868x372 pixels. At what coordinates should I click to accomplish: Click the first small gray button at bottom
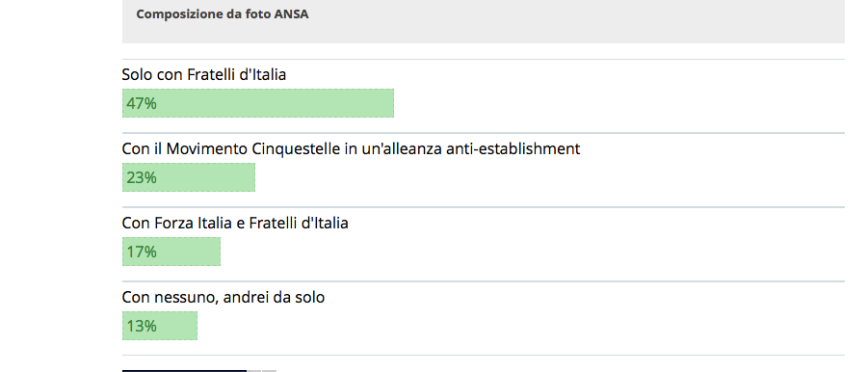coord(254,371)
